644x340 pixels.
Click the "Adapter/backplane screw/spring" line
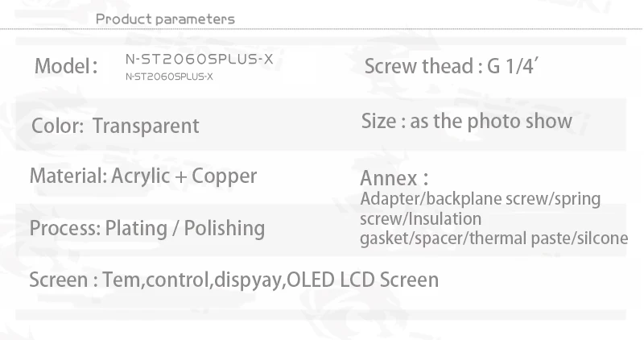click(481, 198)
